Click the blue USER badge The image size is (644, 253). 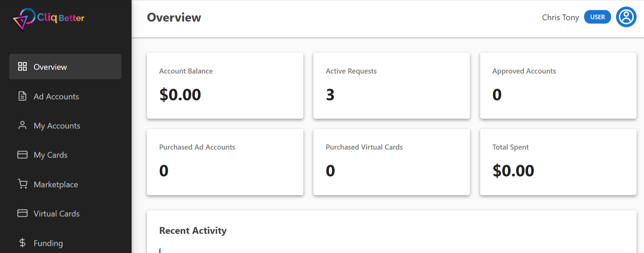tap(597, 17)
